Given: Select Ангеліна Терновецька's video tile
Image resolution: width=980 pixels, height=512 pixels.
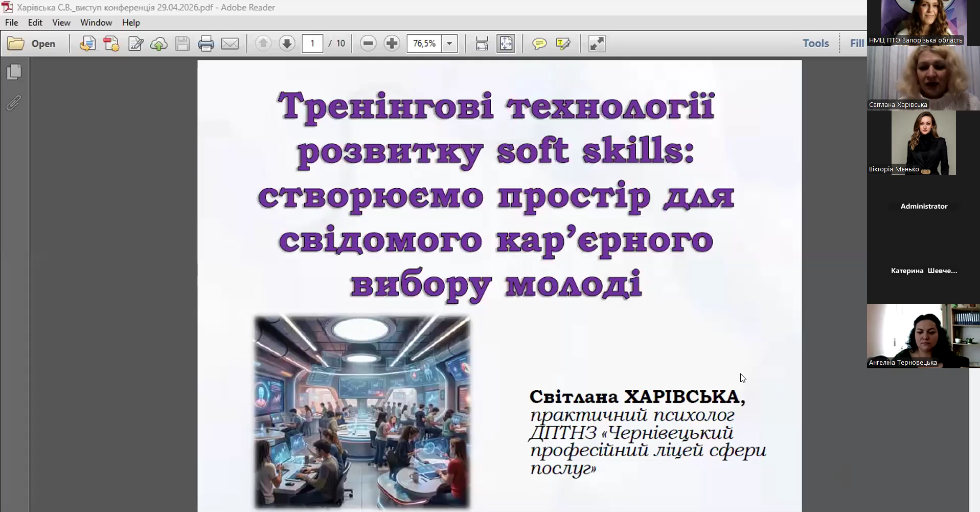Looking at the screenshot, I should (x=923, y=336).
